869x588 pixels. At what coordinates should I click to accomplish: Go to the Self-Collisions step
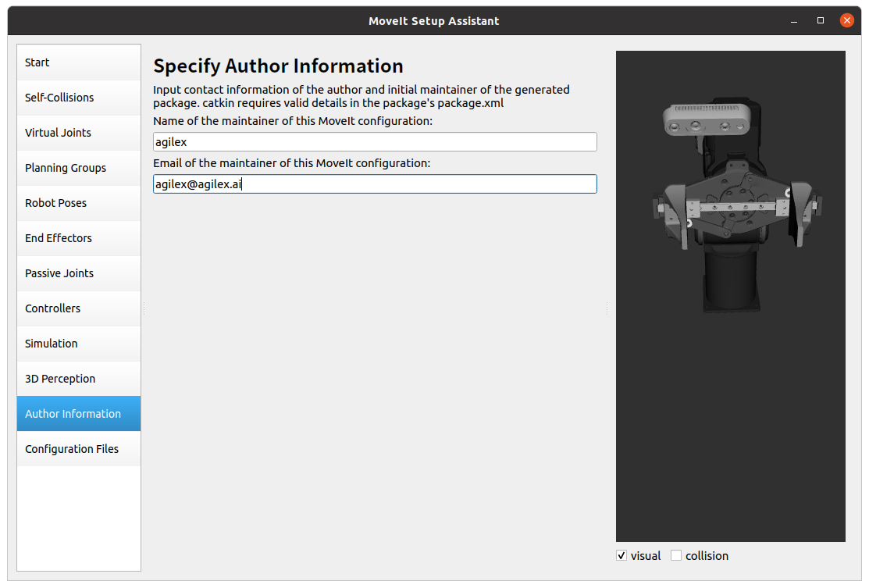pyautogui.click(x=79, y=98)
